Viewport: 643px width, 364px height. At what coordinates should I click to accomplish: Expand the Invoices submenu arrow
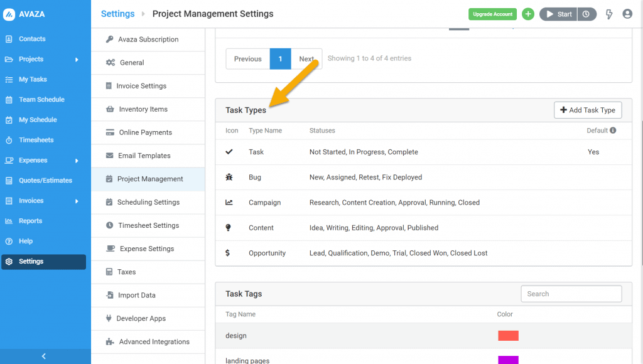77,201
